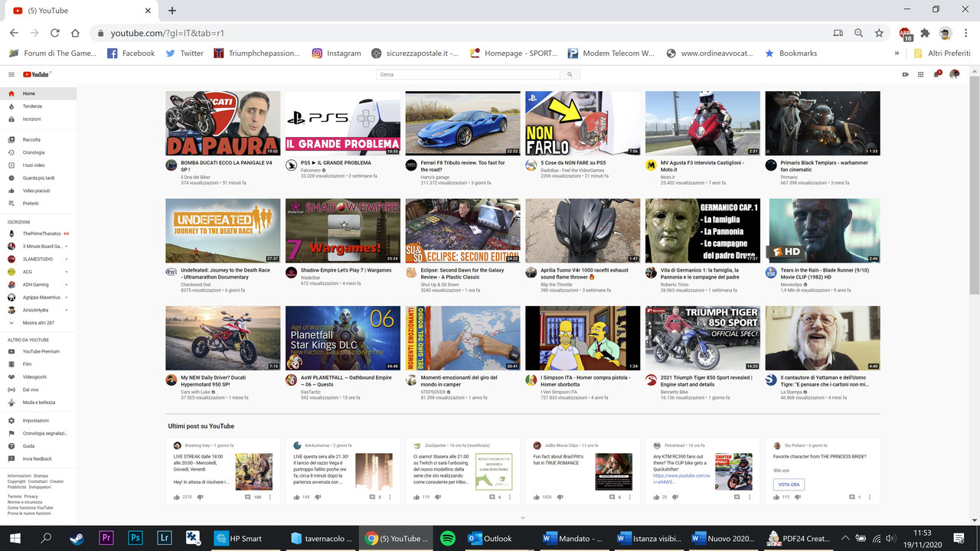Launch Premiere Pro from the taskbar

pos(106,538)
